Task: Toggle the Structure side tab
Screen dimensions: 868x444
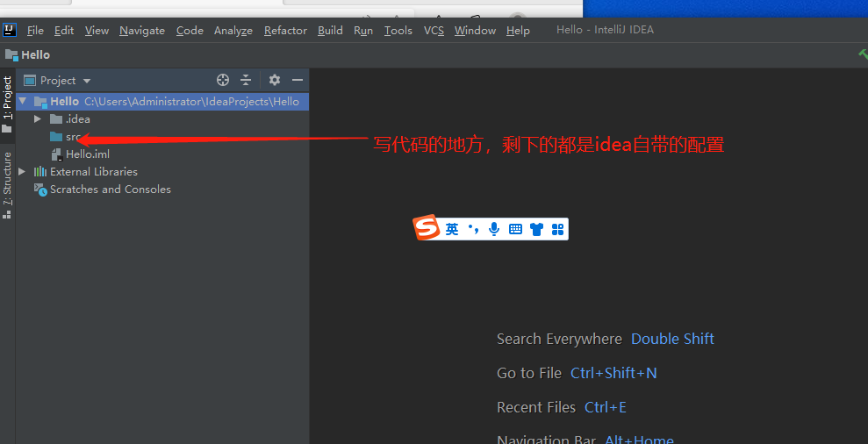Action: pos(7,185)
